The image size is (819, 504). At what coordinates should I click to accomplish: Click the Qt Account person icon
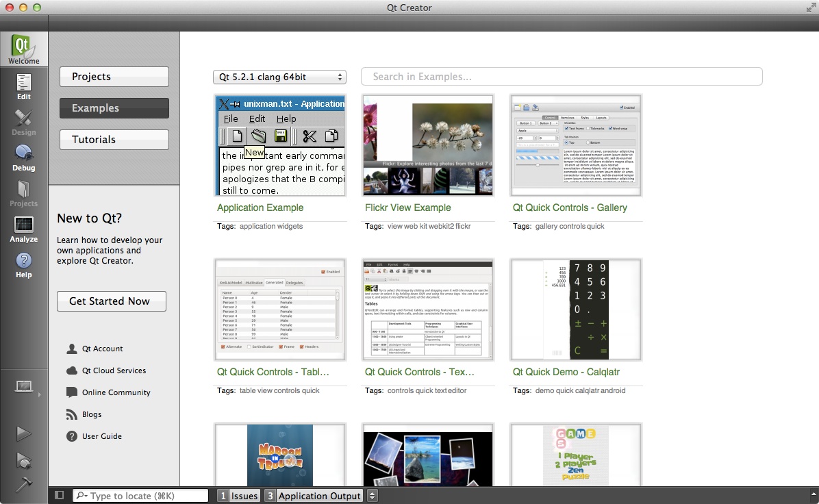pyautogui.click(x=72, y=349)
